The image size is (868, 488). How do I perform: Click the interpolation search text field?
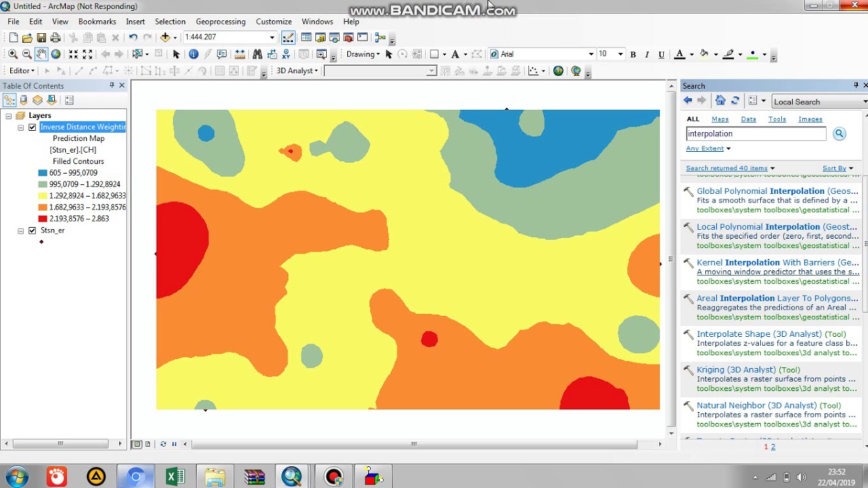(x=755, y=134)
